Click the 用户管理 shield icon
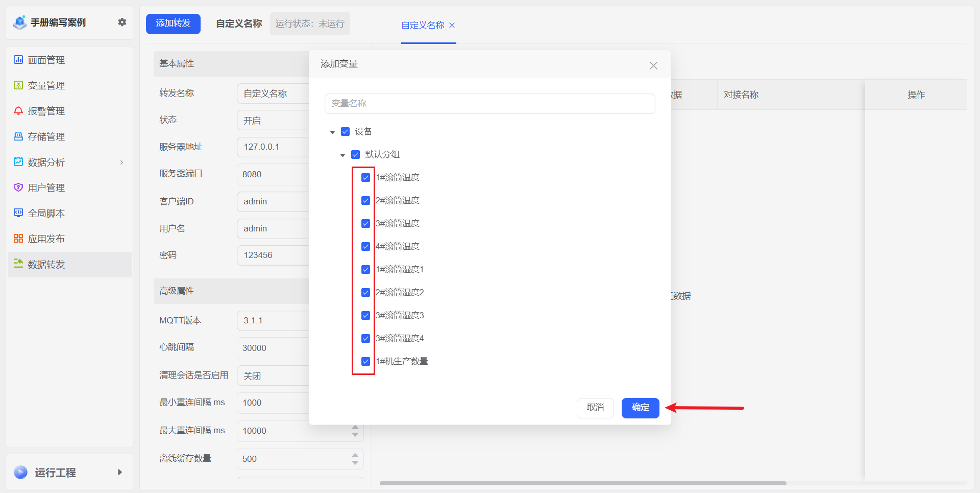The image size is (980, 493). [18, 187]
